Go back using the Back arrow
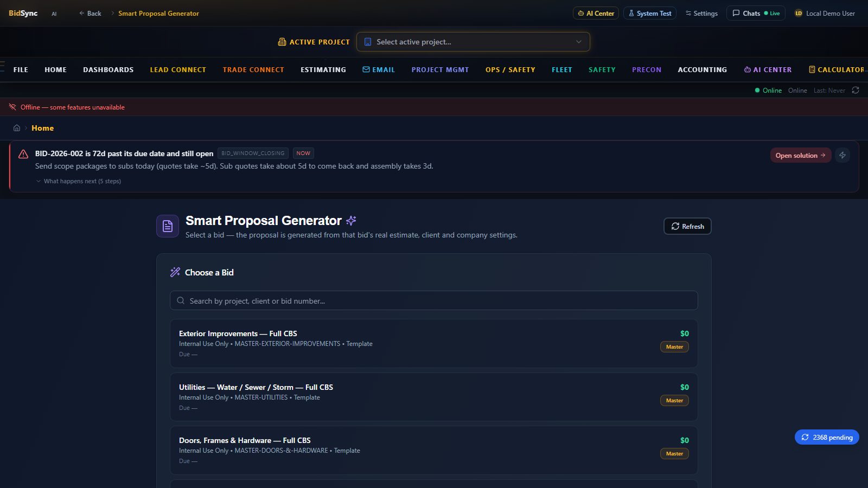Image resolution: width=868 pixels, height=488 pixels. click(90, 13)
